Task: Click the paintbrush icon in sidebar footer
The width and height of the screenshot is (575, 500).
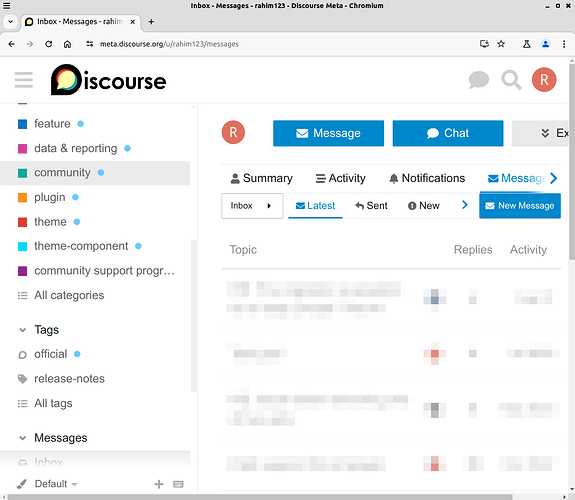Action: [22, 484]
